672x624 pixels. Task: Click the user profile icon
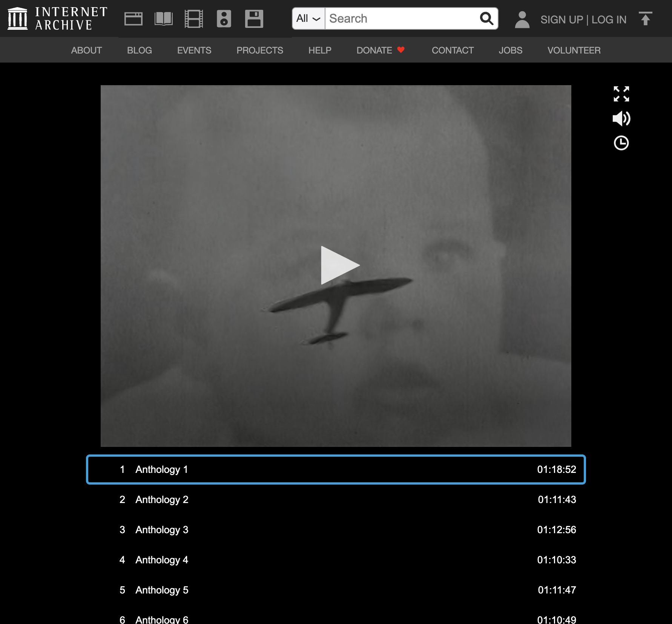522,19
